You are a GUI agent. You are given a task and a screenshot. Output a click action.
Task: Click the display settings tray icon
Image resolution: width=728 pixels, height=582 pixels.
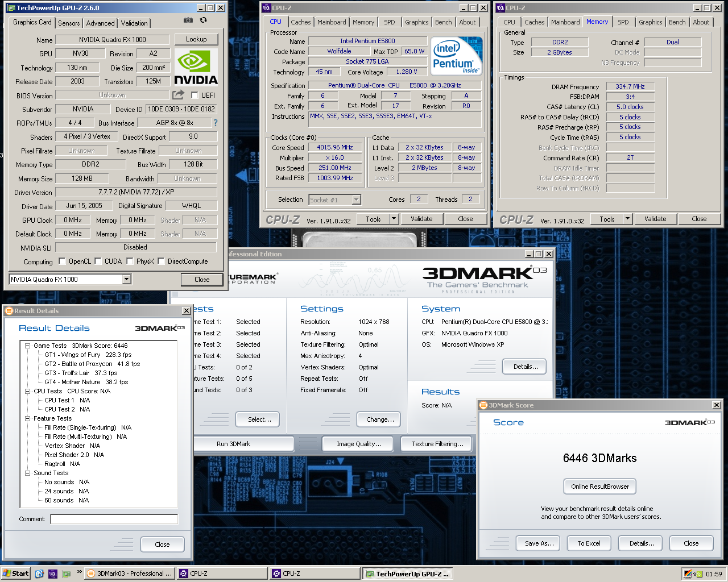(688, 573)
